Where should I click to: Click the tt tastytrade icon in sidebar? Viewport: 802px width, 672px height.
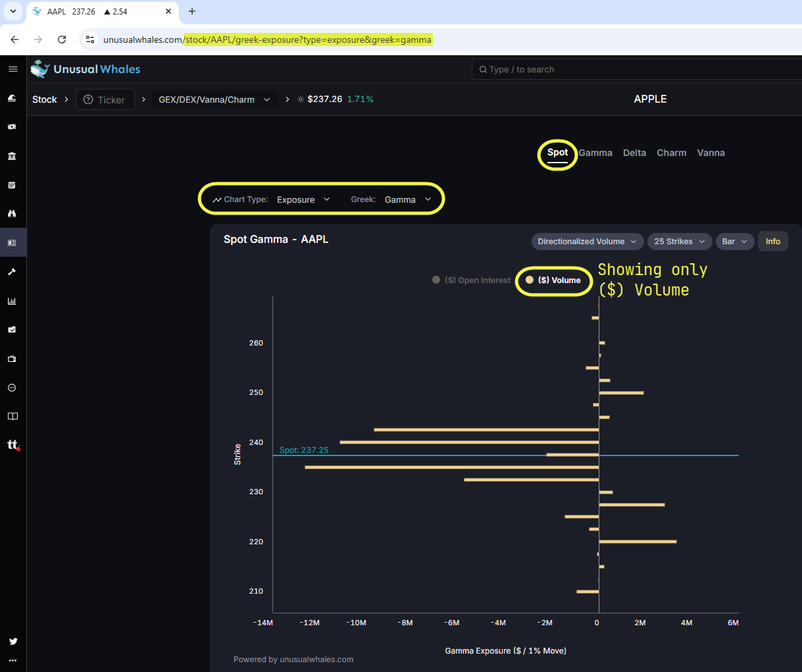[x=13, y=445]
